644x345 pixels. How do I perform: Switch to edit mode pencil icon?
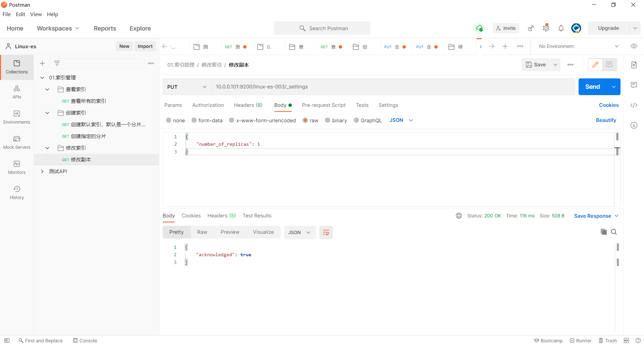[595, 65]
